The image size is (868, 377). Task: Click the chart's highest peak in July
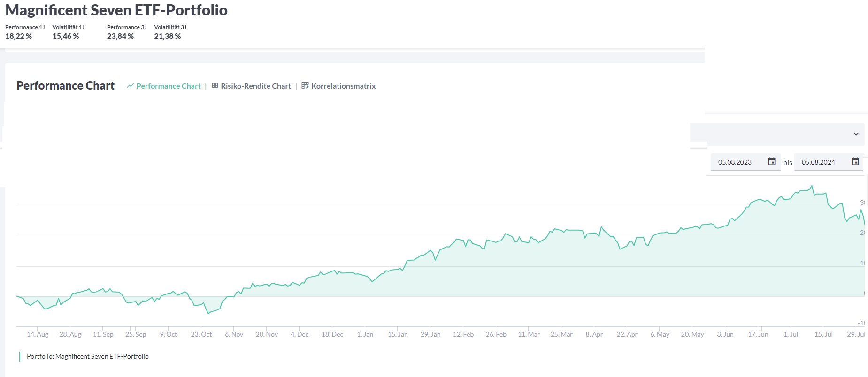(812, 186)
